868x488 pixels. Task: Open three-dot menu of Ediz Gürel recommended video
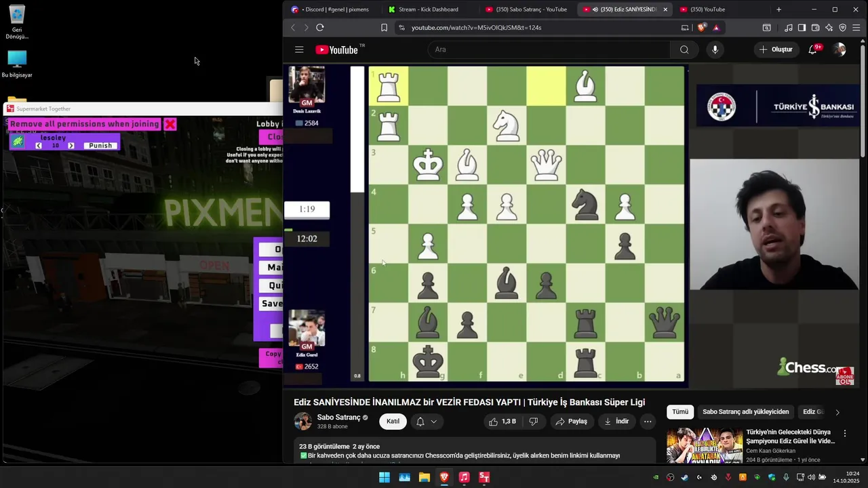coord(845,433)
